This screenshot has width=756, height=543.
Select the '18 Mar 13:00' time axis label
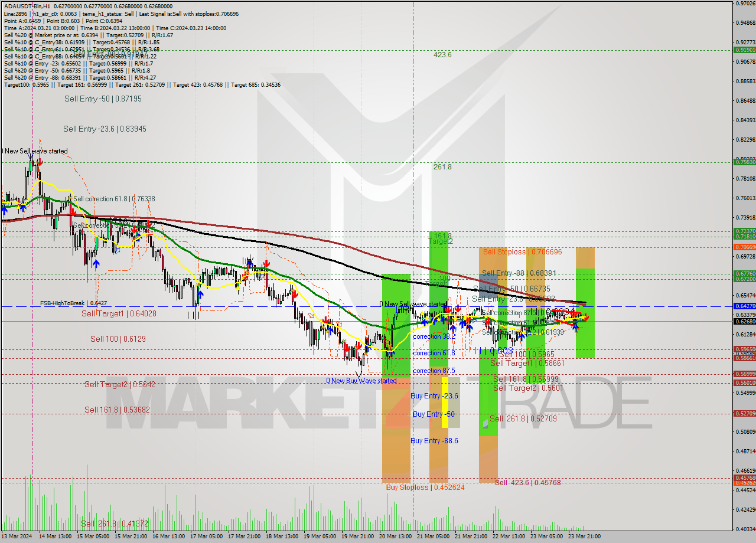pyautogui.click(x=283, y=536)
